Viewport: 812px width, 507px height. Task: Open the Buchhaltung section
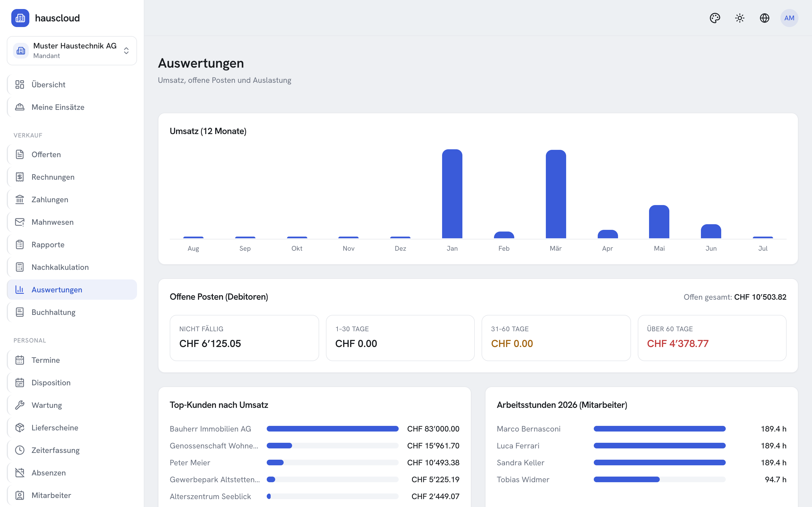(72, 312)
